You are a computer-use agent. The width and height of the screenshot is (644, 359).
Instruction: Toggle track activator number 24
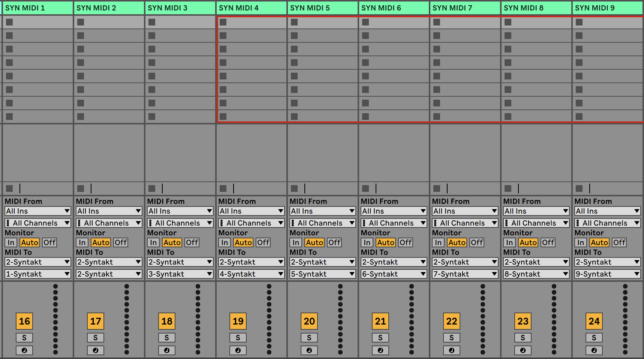pyautogui.click(x=594, y=321)
